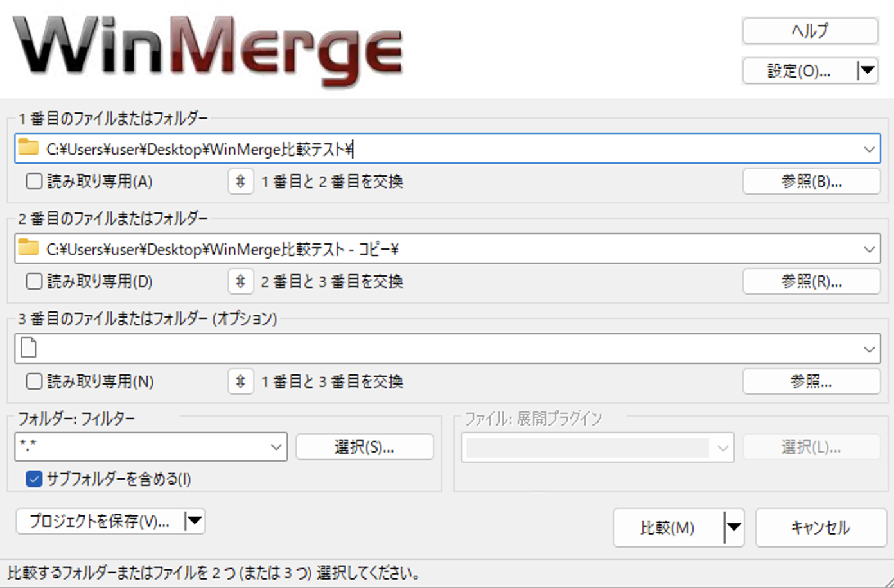This screenshot has height=588, width=894.
Task: Expand the 比較(M) button dropdown arrow
Action: 732,527
